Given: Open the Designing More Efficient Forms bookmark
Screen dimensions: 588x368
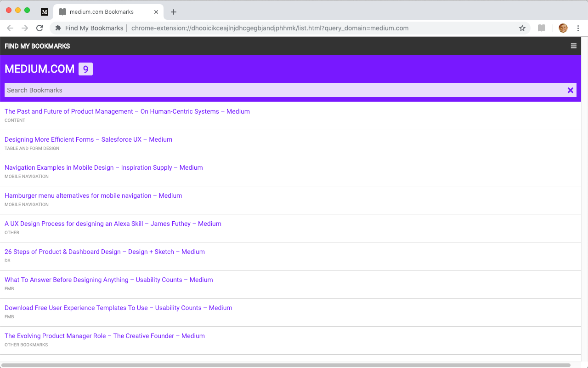Looking at the screenshot, I should 88,139.
